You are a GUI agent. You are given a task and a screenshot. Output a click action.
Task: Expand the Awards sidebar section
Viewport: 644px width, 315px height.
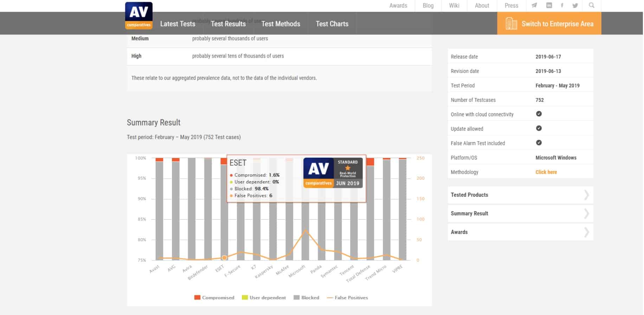pos(520,232)
